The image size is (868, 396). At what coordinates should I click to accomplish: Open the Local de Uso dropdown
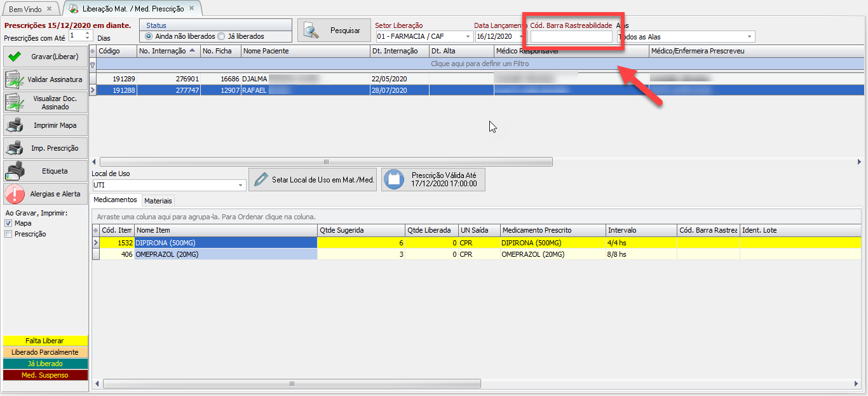[x=241, y=185]
